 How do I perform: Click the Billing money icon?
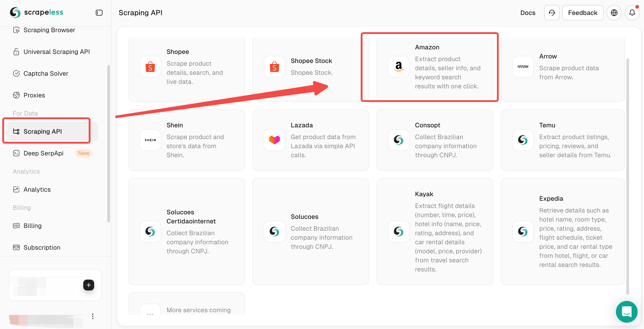pyautogui.click(x=16, y=226)
